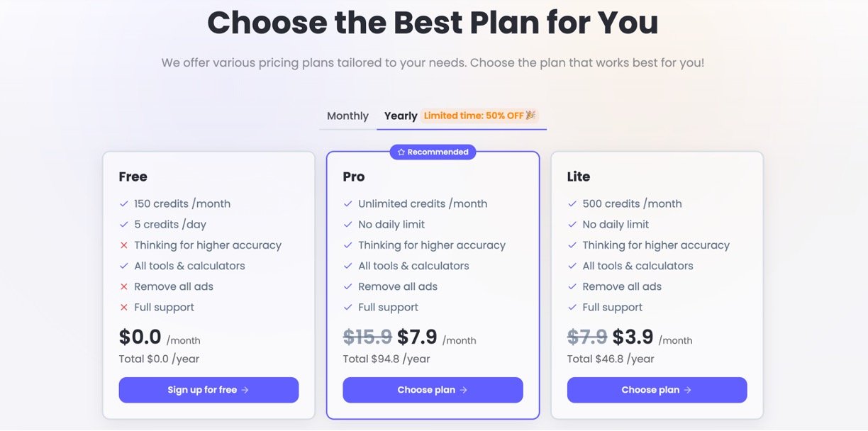
Task: Switch to the Monthly billing tab
Action: [x=347, y=116]
